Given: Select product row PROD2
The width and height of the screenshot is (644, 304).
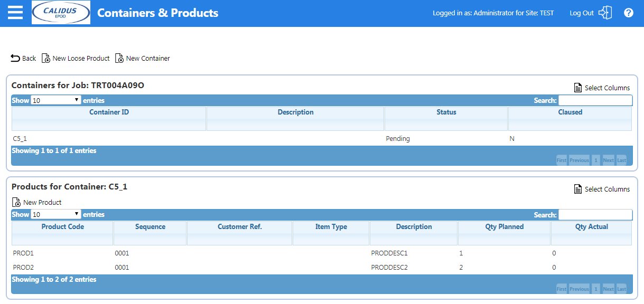Looking at the screenshot, I should click(x=322, y=268).
